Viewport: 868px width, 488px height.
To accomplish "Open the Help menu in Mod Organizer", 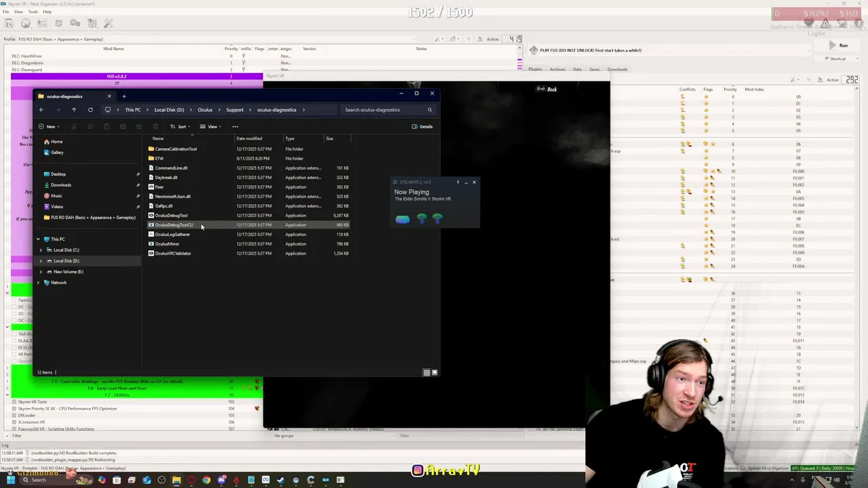I will pos(47,12).
